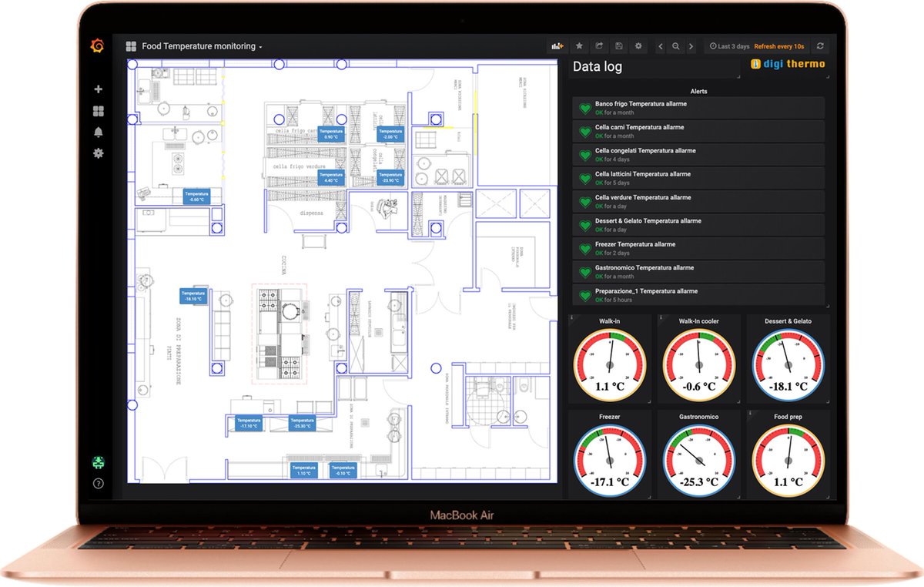Click the Temperatura -18.10 °C marker on the floor plan
Viewport: 924px width, 587px height.
click(192, 296)
